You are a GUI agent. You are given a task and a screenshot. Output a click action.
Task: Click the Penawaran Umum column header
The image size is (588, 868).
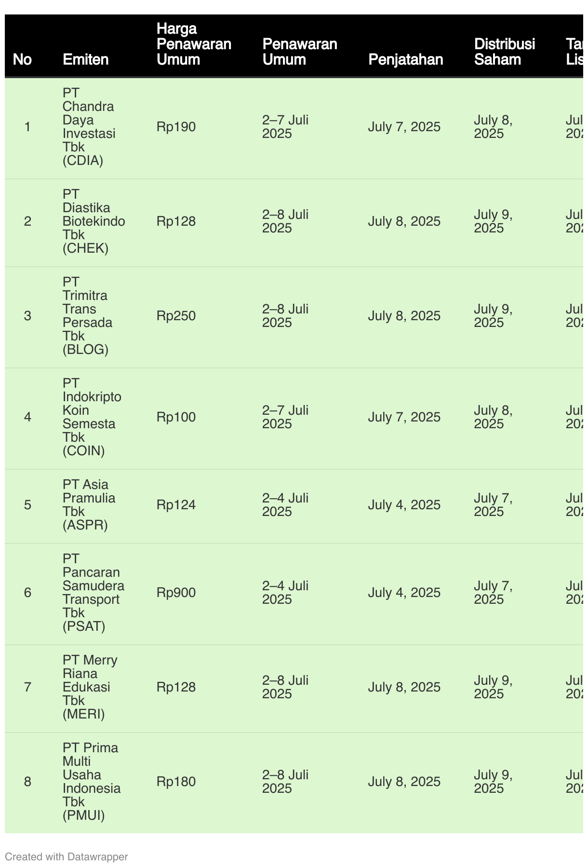300,52
